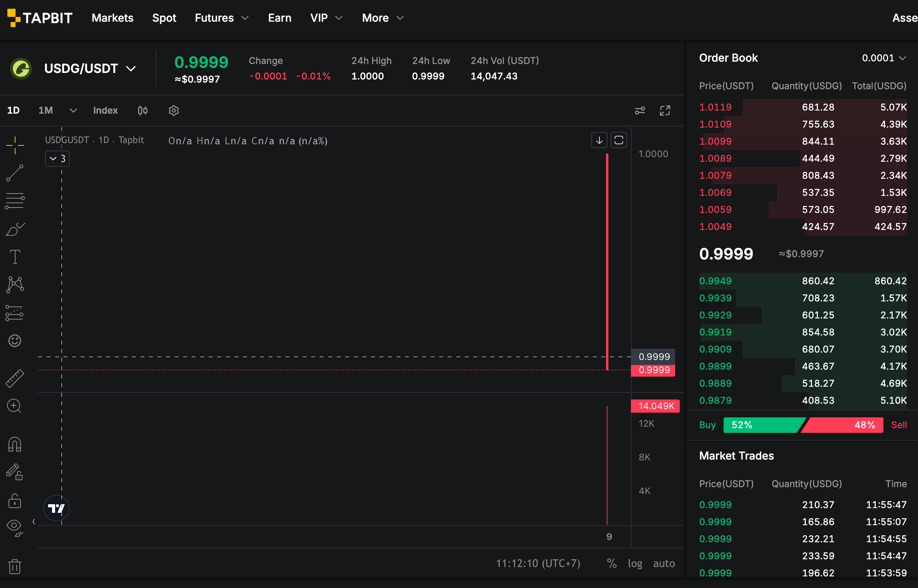Viewport: 918px width, 588px height.
Task: Switch to the Index price tab
Action: (x=106, y=111)
